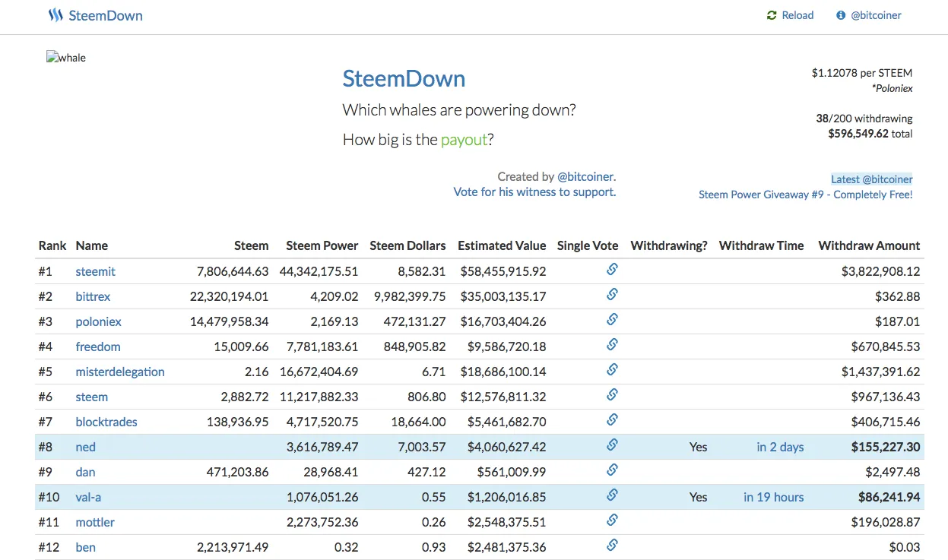Image resolution: width=948 pixels, height=560 pixels.
Task: Open the poloniex account link
Action: 98,321
